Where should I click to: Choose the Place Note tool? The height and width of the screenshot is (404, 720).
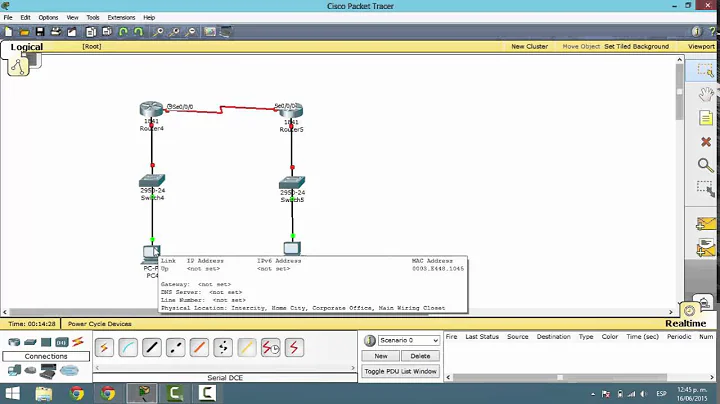pos(706,118)
